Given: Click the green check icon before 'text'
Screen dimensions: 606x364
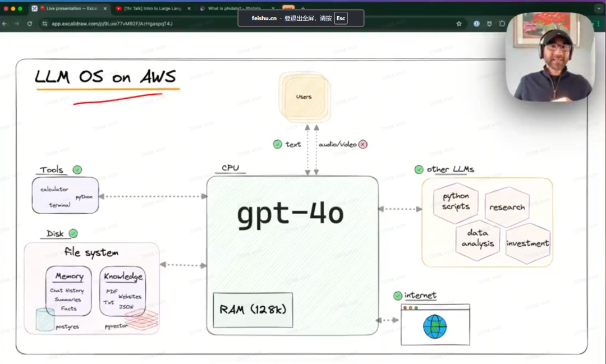Looking at the screenshot, I should click(x=278, y=144).
